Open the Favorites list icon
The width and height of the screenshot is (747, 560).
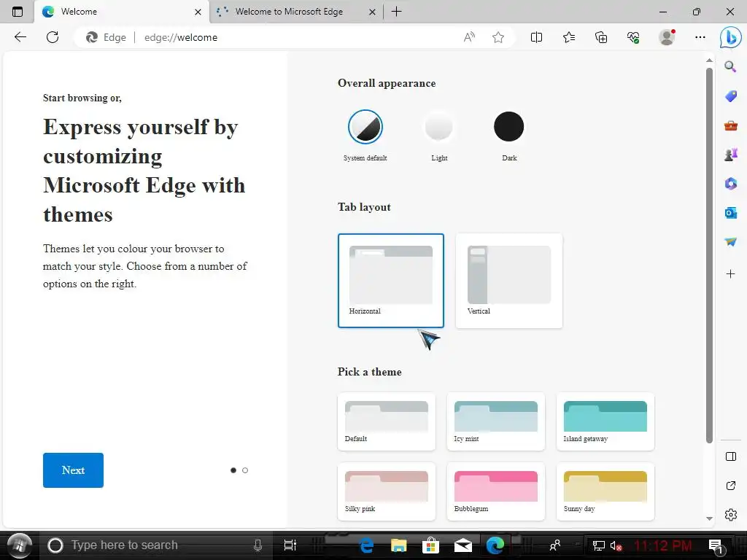pos(569,37)
